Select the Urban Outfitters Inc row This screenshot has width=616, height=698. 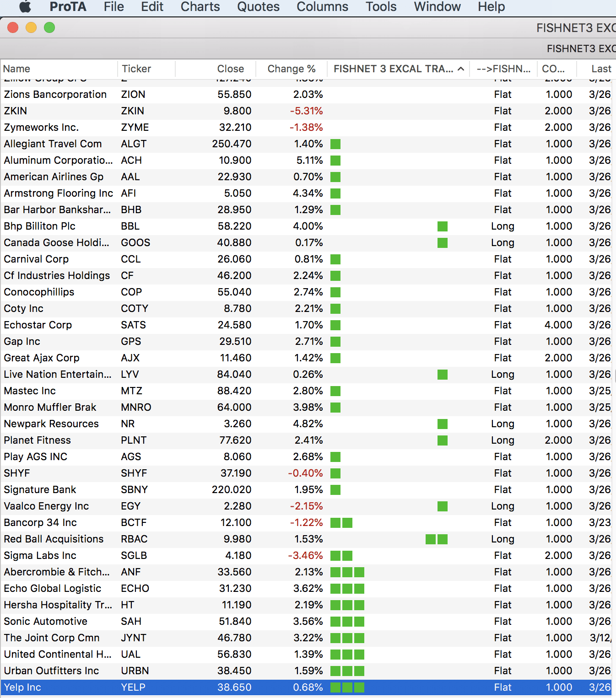(x=306, y=671)
